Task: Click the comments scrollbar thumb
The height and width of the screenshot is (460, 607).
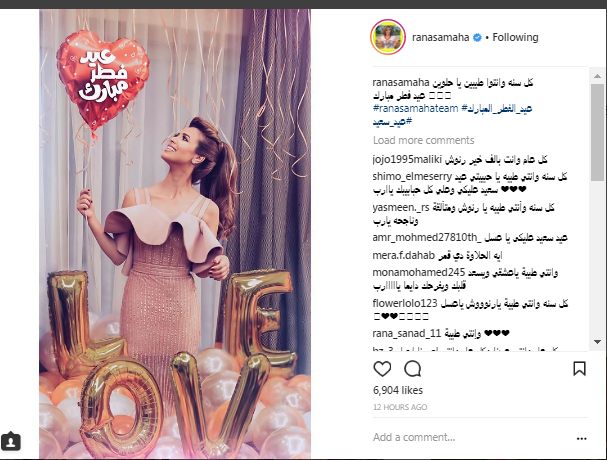Action: tap(597, 132)
